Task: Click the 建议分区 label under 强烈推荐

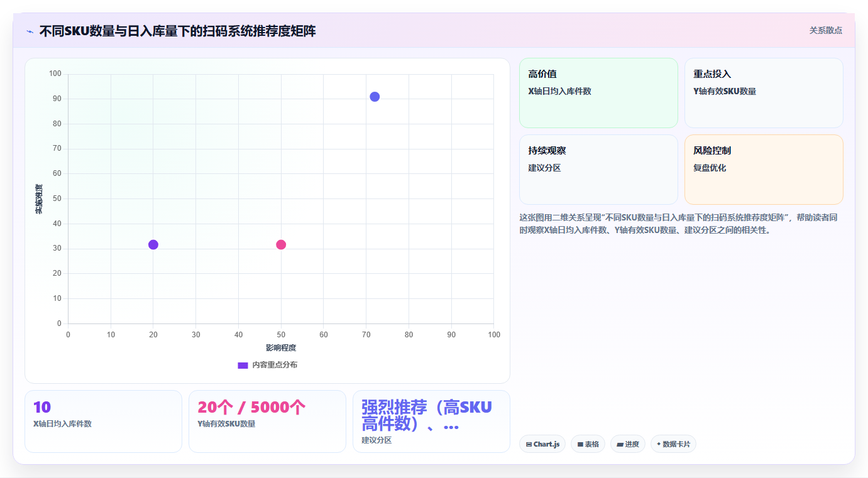Action: [x=376, y=440]
